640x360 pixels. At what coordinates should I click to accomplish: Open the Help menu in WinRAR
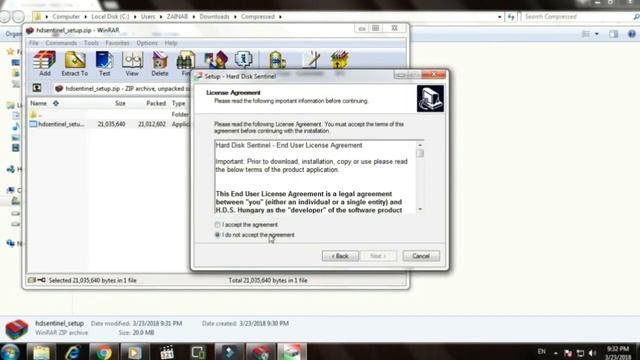pos(171,43)
